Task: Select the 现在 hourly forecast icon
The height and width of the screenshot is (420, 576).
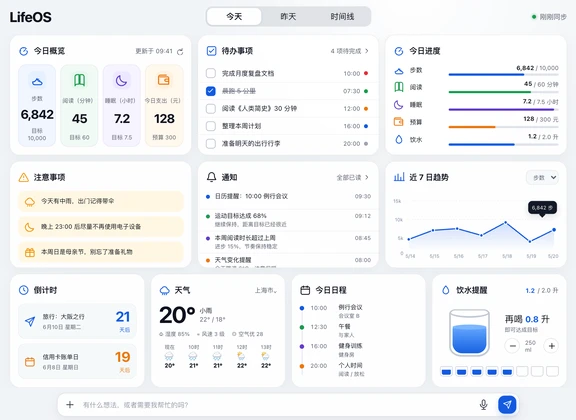Action: [169, 356]
